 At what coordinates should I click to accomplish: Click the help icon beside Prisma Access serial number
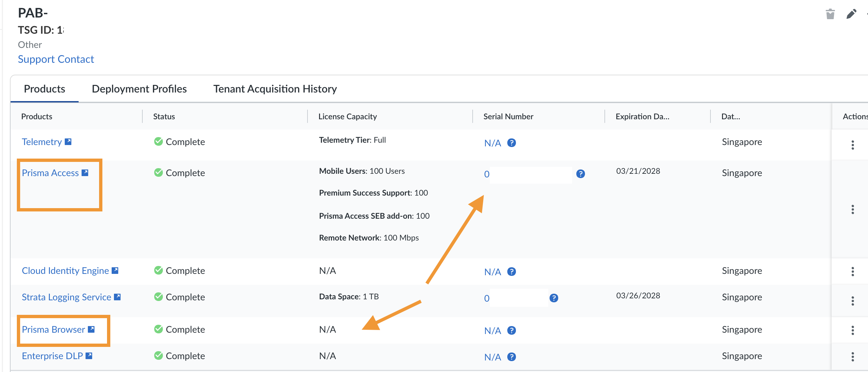coord(580,174)
